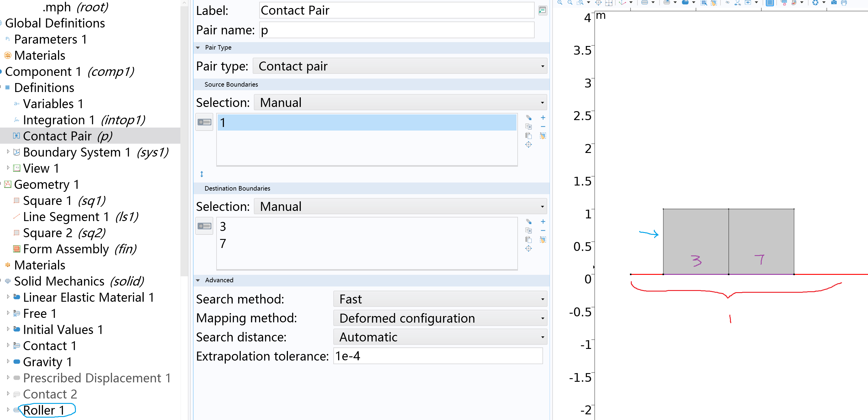The width and height of the screenshot is (868, 420).
Task: Select Contact 1 under Solid Mechanics
Action: click(50, 346)
